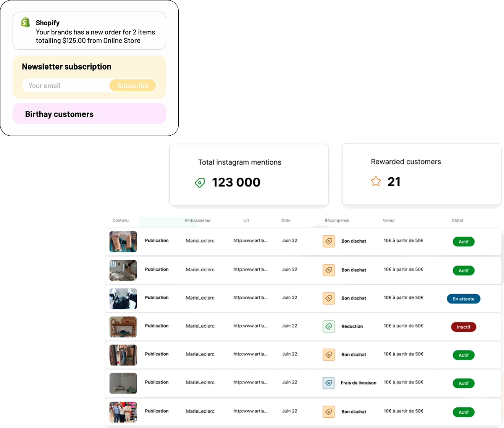504x428 pixels.
Task: Click the last row's Bon d'achat icon
Action: click(329, 412)
